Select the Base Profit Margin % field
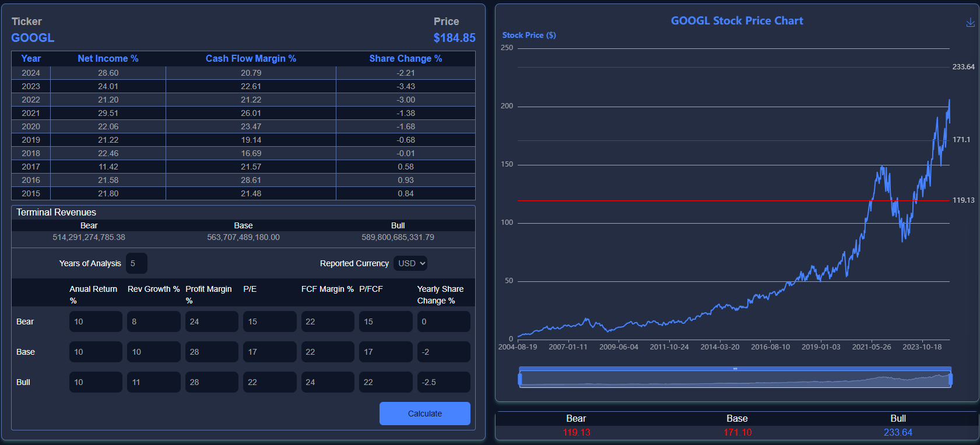The height and width of the screenshot is (445, 980). pos(211,352)
